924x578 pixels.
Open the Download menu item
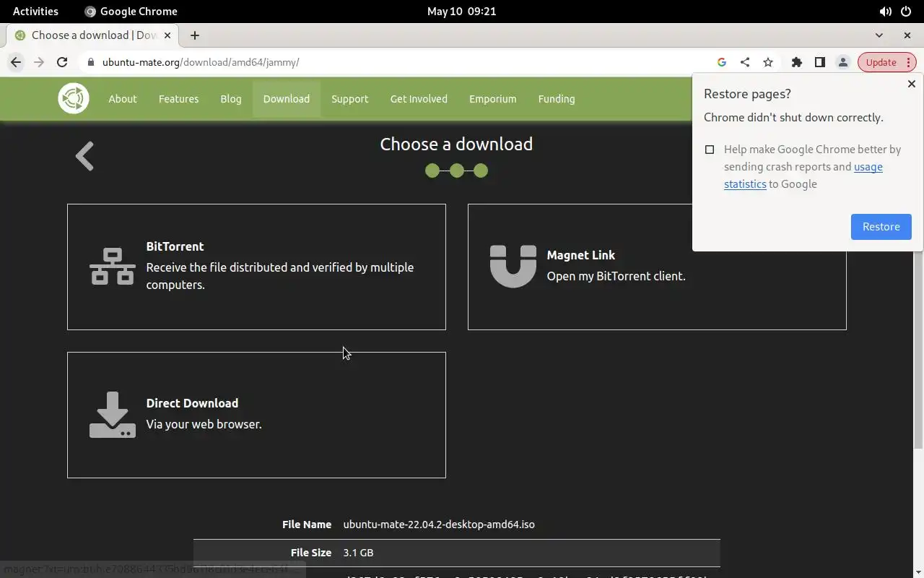(286, 99)
